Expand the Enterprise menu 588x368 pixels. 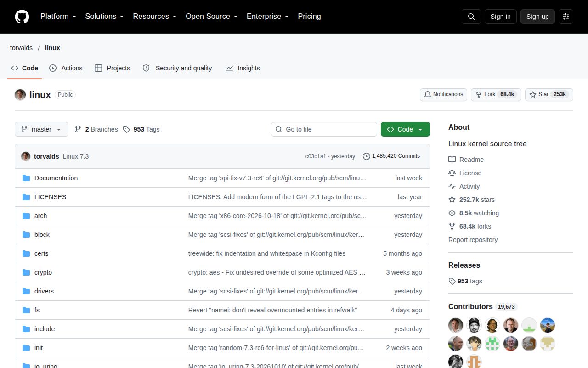coord(268,17)
